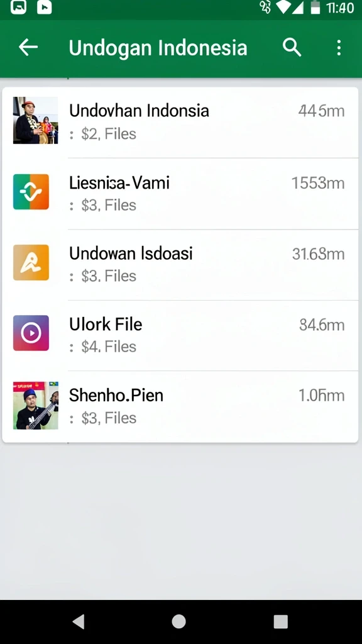Tap the back arrow in header
This screenshot has height=644, width=362.
pyautogui.click(x=28, y=48)
